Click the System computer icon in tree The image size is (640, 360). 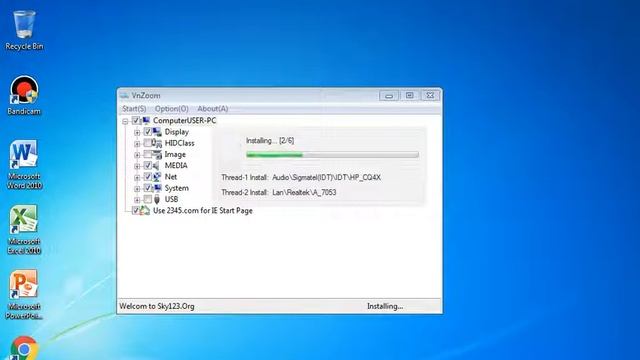tap(157, 188)
